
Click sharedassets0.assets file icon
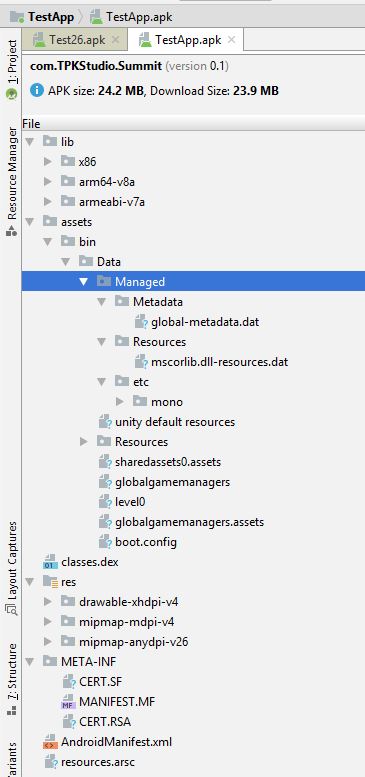[x=105, y=462]
